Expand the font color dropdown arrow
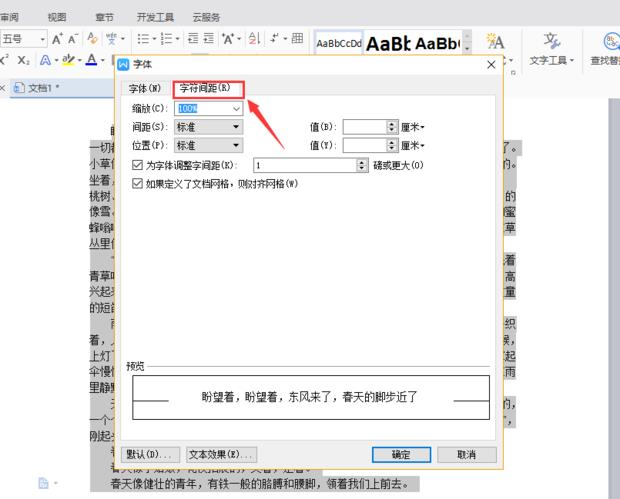The width and height of the screenshot is (620, 499). point(102,60)
